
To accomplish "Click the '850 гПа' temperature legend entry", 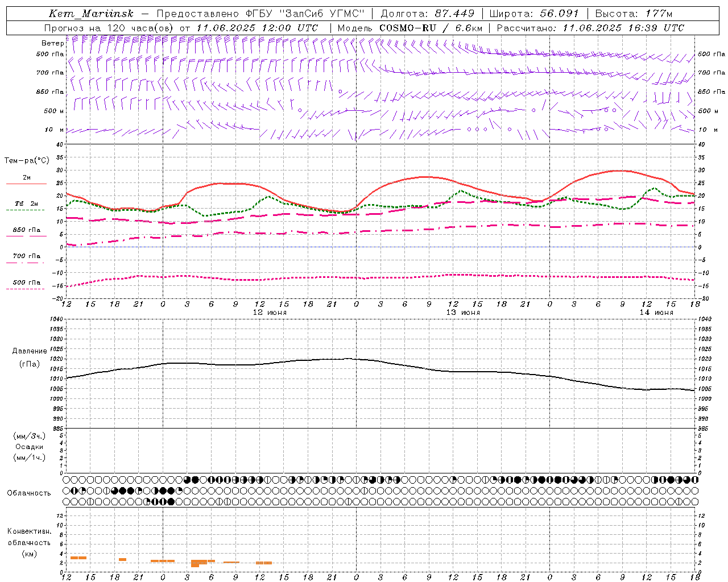I will tap(26, 230).
